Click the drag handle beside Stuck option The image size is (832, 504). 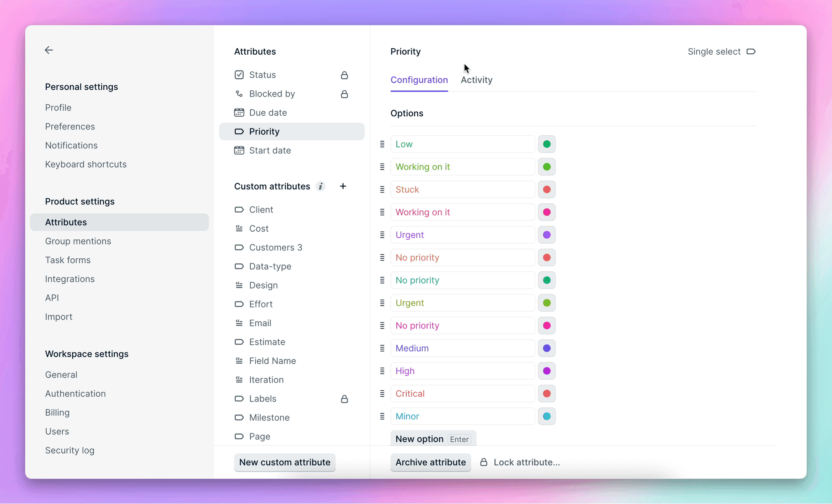pyautogui.click(x=382, y=189)
